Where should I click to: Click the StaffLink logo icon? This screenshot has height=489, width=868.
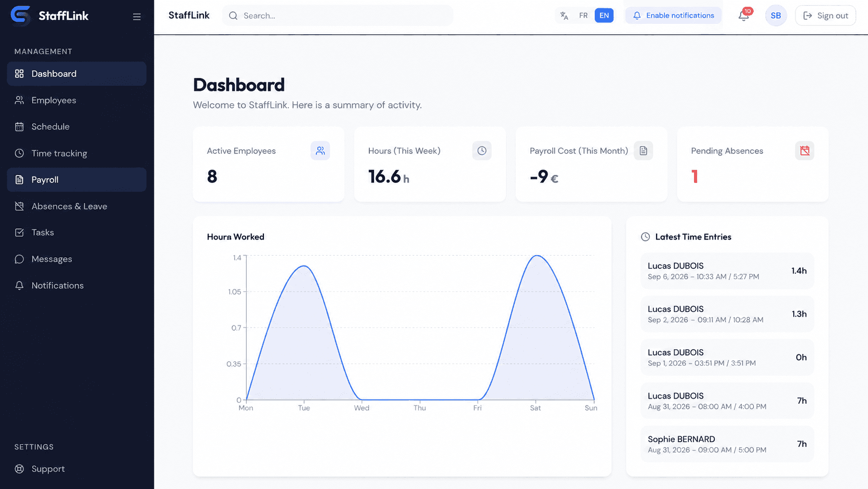[x=21, y=16]
